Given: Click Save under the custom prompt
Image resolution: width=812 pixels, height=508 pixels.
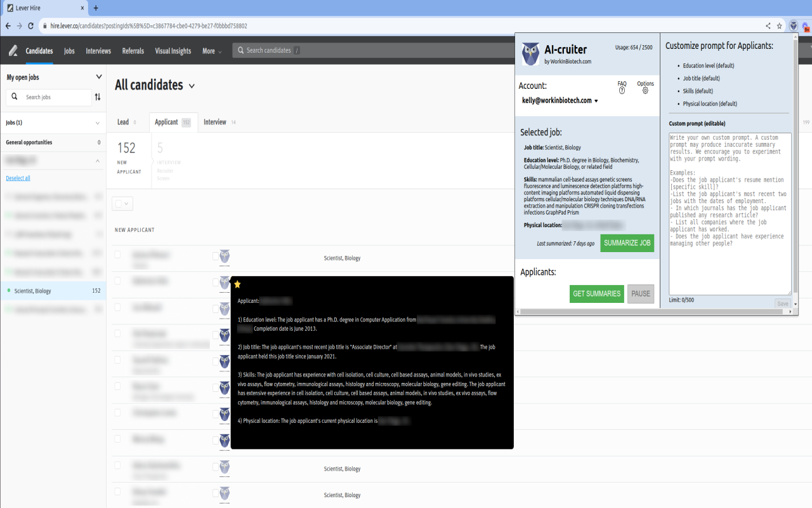Looking at the screenshot, I should (x=783, y=304).
